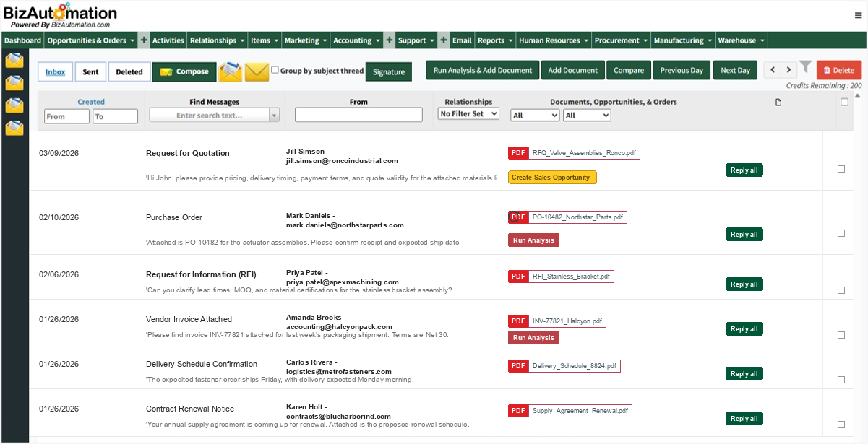
Task: Expand the Relationships menu in navigation bar
Action: (217, 40)
